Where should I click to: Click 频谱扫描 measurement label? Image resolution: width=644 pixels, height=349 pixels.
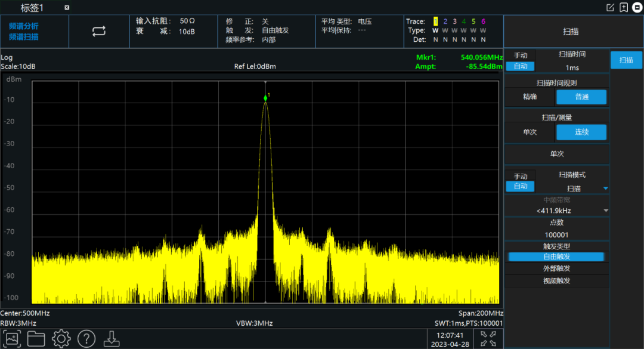(24, 36)
